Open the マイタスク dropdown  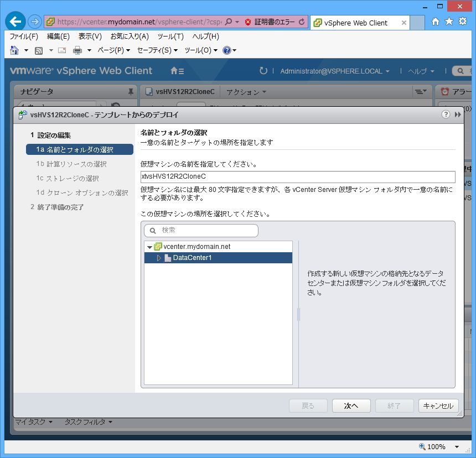[34, 422]
